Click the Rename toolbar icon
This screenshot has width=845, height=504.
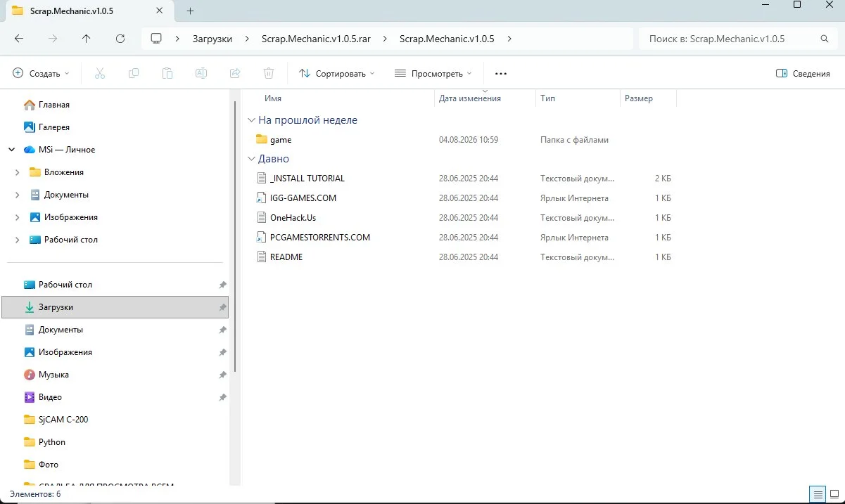click(x=201, y=73)
